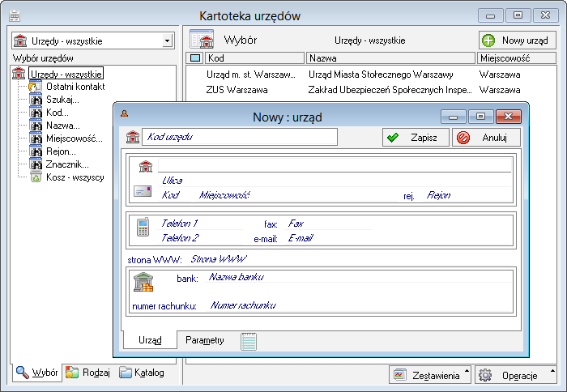The height and width of the screenshot is (392, 567).
Task: Focus the Fax field
Action: tap(328, 224)
